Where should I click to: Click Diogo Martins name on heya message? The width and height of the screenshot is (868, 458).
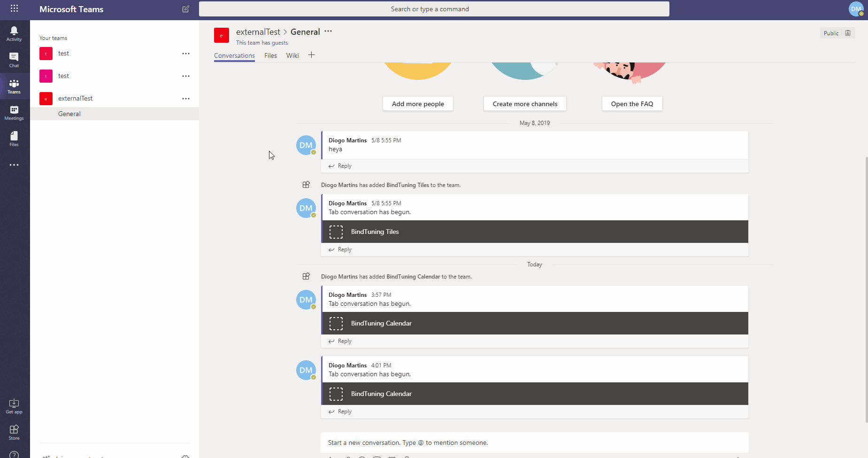click(x=347, y=140)
